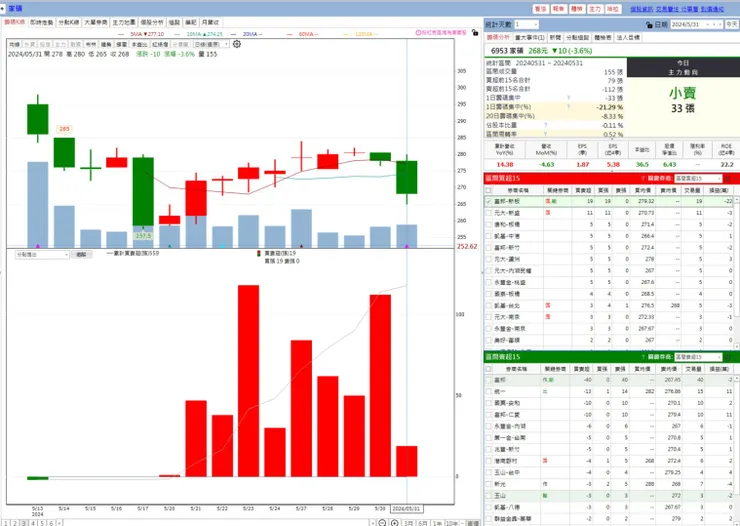Click the 今天 button

[732, 25]
